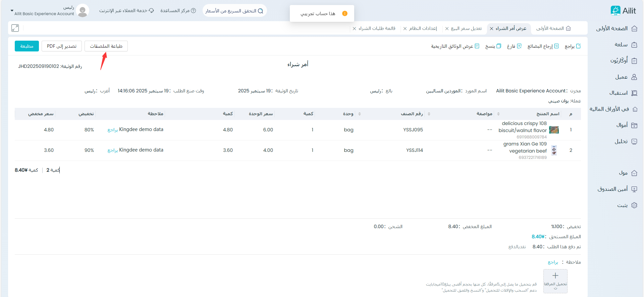Close the إعدادات النظام tab
644x297 pixels.
[405, 29]
